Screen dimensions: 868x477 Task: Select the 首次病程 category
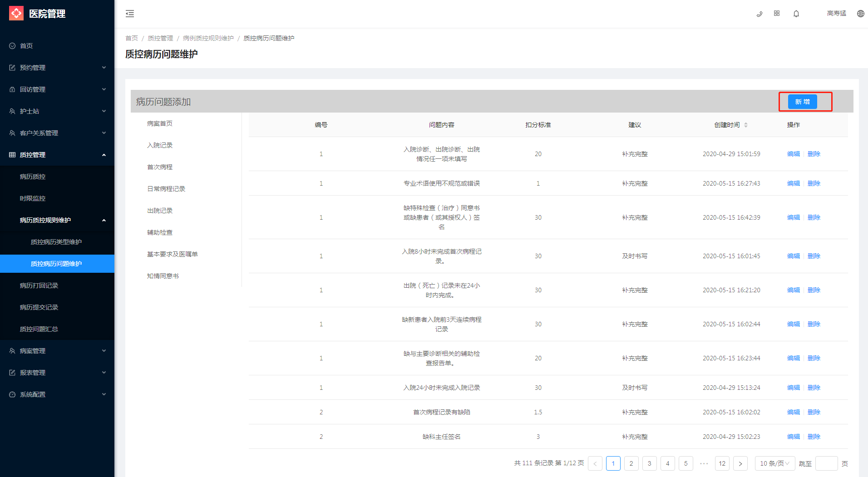160,167
